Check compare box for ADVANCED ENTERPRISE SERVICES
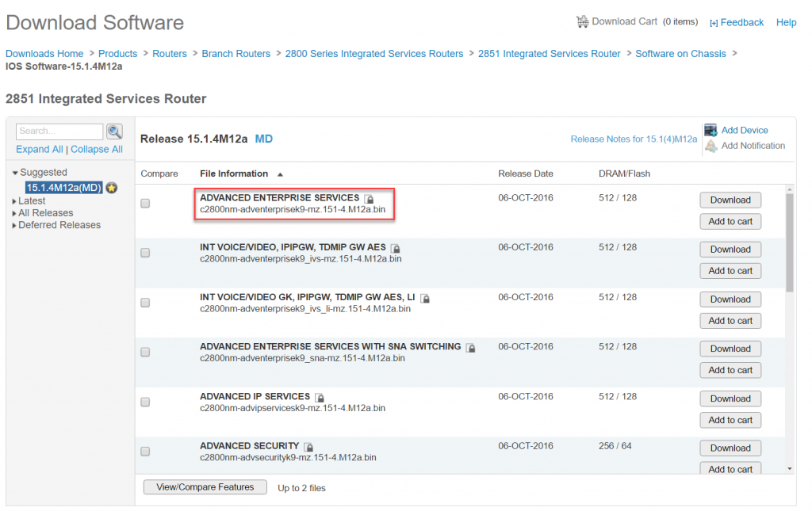 (145, 203)
